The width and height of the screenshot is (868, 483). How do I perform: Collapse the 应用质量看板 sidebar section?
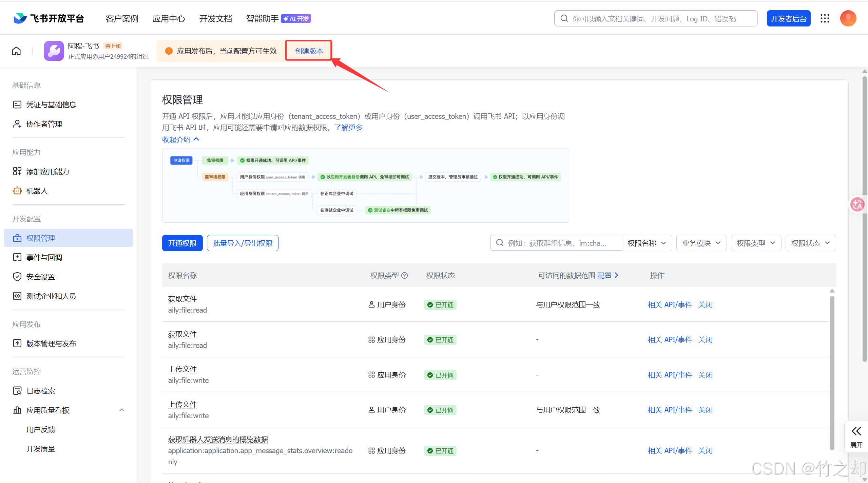pos(122,410)
